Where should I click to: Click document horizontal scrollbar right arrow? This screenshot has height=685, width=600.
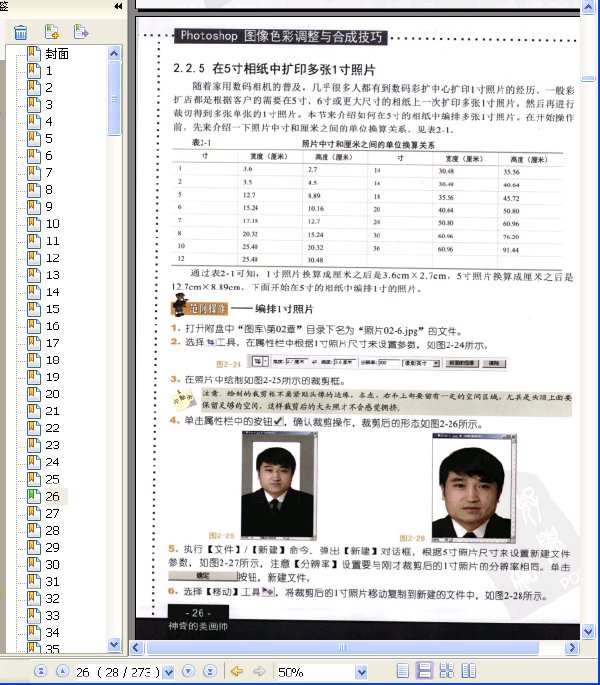[571, 647]
